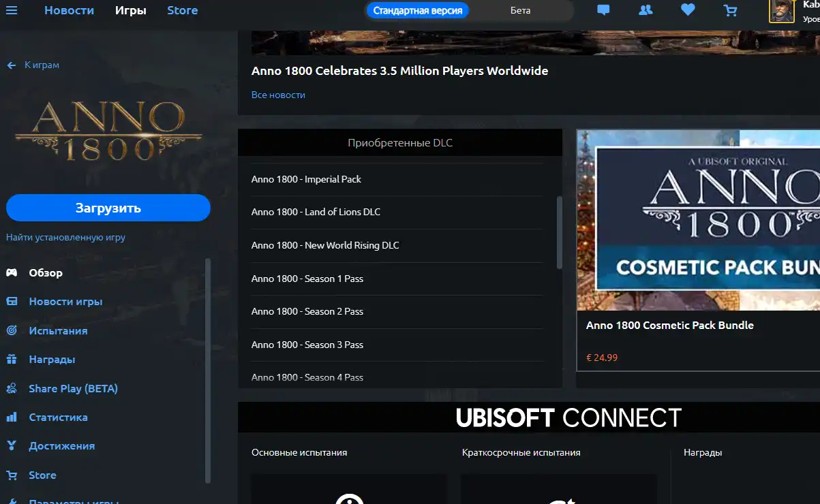Image resolution: width=820 pixels, height=504 pixels.
Task: Click the Загрузить download button
Action: tap(108, 208)
